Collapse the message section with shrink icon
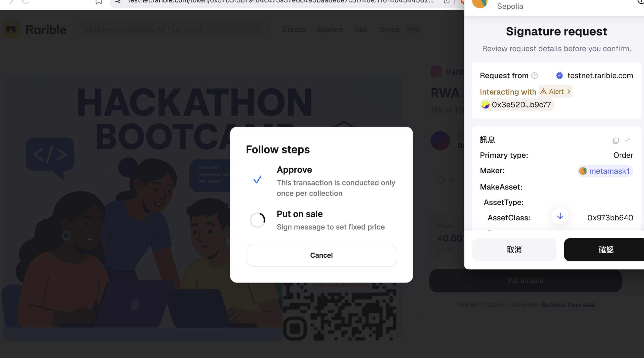Image resolution: width=644 pixels, height=358 pixels. tap(628, 140)
